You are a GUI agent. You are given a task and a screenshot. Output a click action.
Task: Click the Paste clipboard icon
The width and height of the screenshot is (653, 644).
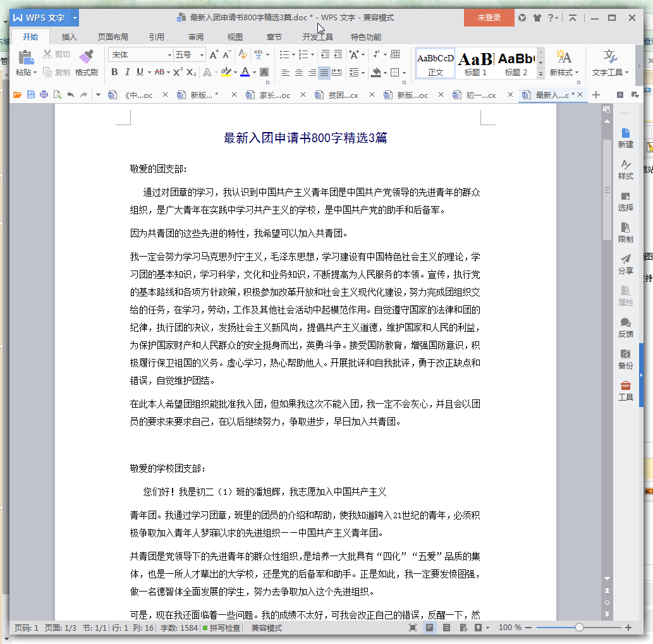pos(26,57)
